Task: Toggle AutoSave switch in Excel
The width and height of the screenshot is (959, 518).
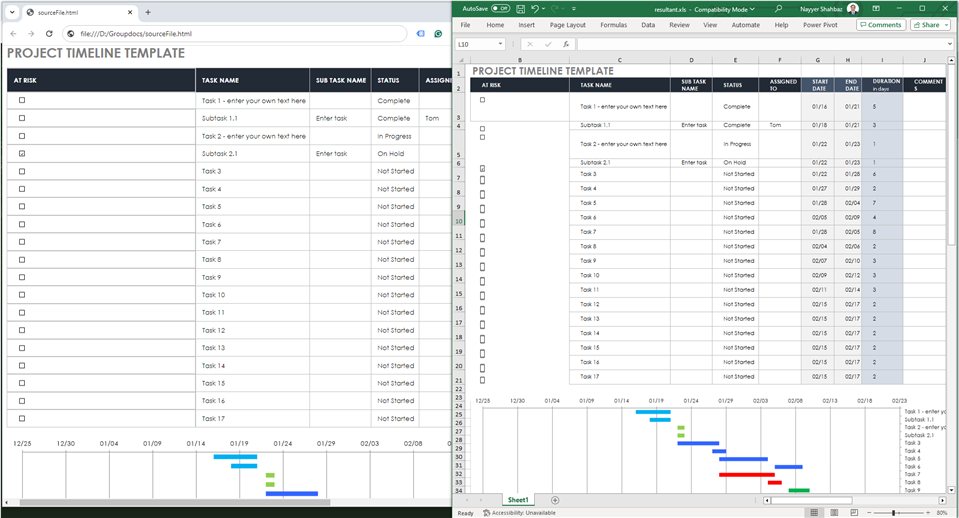Action: (x=500, y=9)
